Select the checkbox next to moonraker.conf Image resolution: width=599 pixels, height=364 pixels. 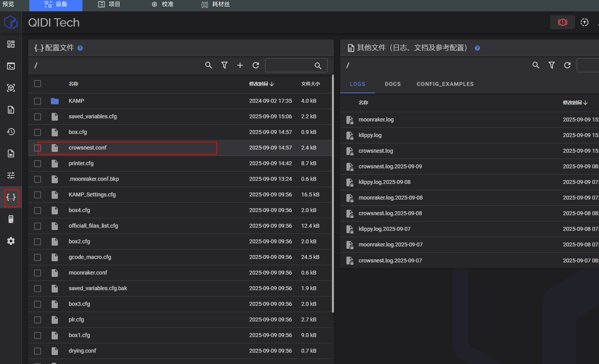click(38, 273)
